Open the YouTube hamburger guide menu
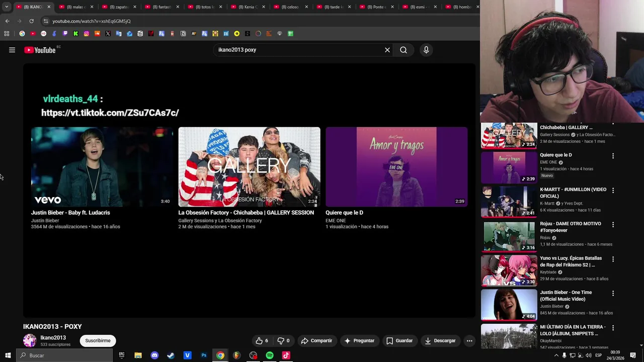644x362 pixels. (x=12, y=50)
